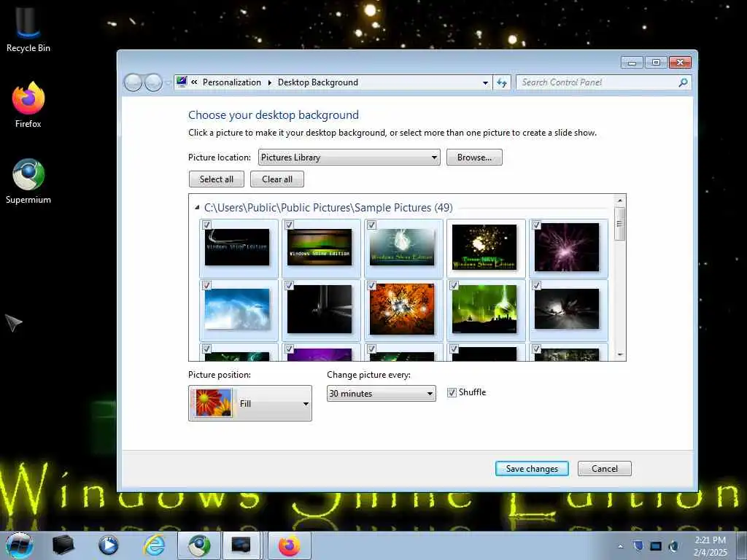Click Clear all button
Screen dimensions: 747x560
[x=276, y=179]
